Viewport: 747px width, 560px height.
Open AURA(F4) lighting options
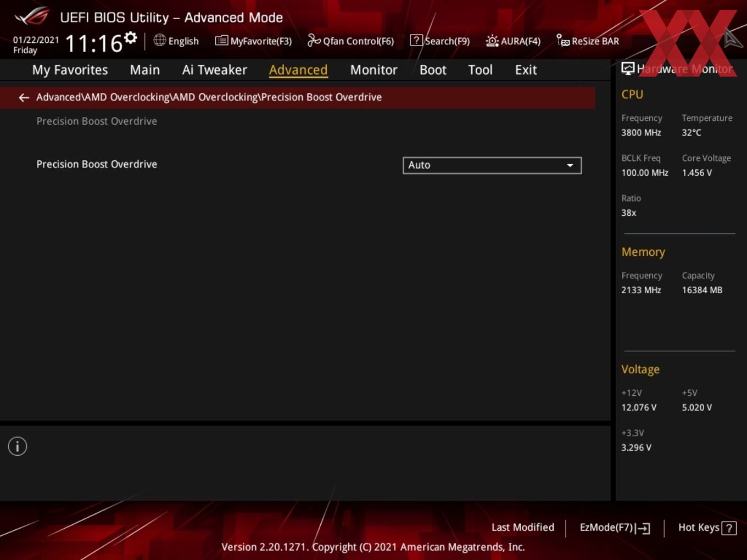point(513,41)
